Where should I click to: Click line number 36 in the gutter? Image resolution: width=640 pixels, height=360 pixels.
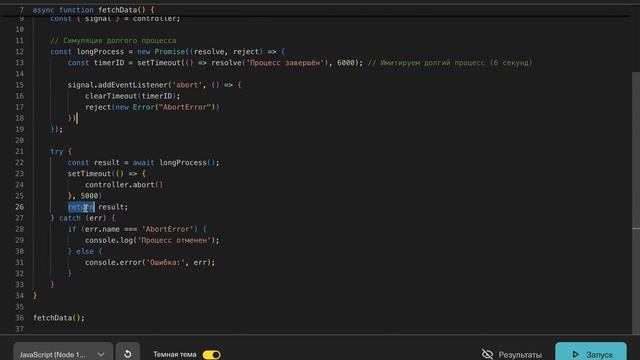19,318
